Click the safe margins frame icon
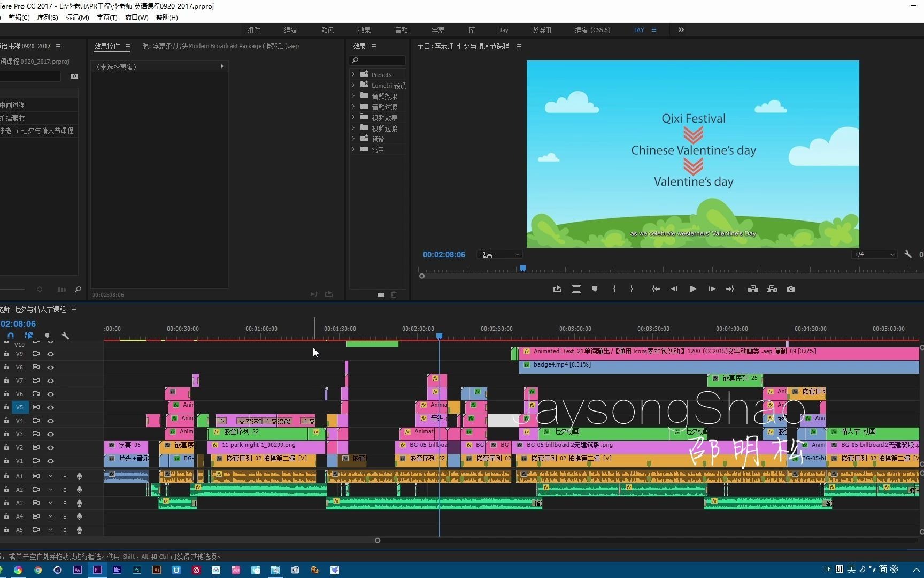 [576, 289]
